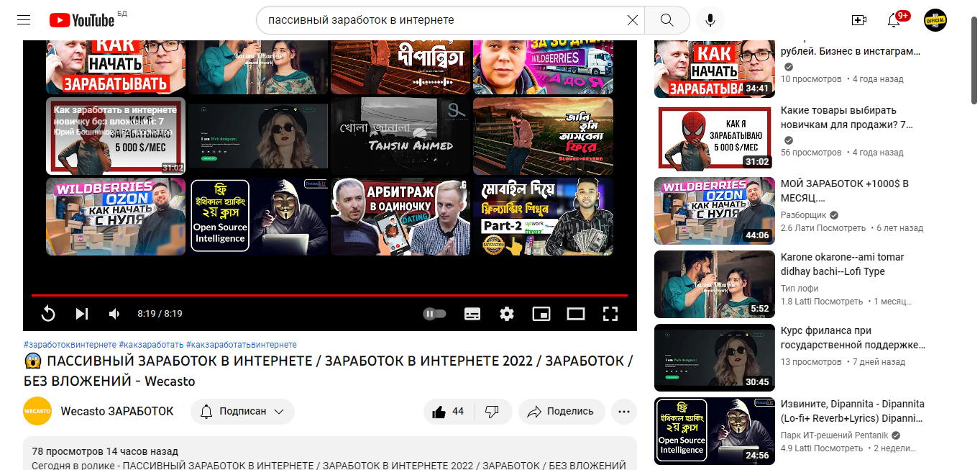
Task: Open the Wecasto channel avatar
Action: coord(37,411)
